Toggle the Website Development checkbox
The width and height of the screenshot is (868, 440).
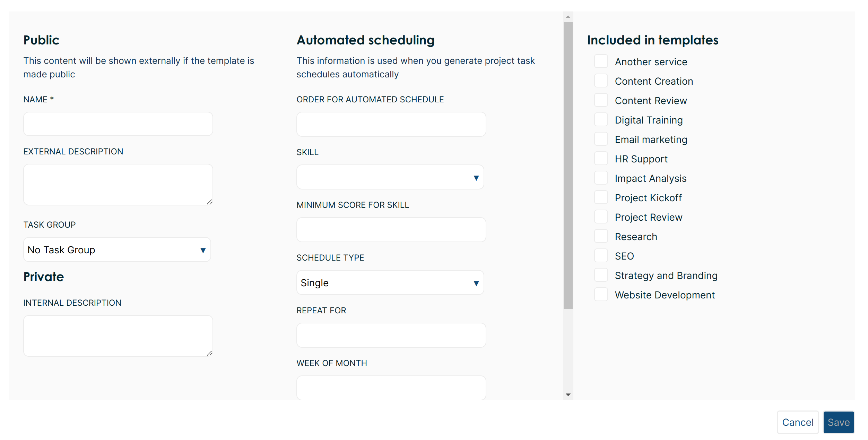click(601, 295)
